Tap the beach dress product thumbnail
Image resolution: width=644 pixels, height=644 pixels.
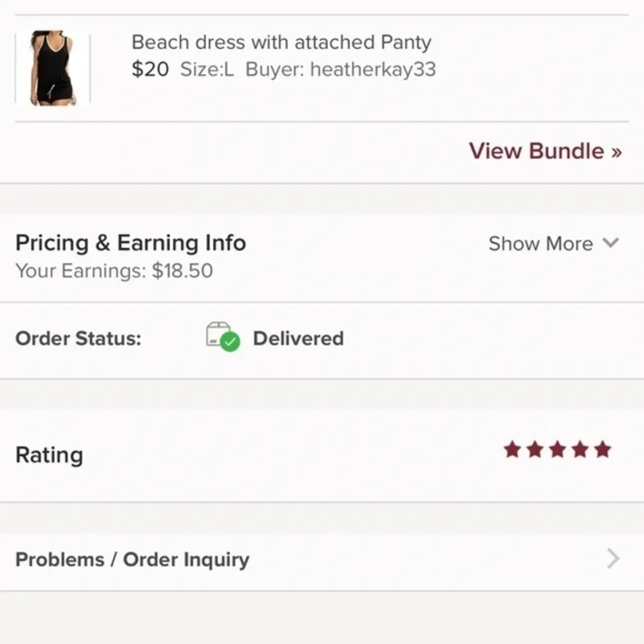53,68
